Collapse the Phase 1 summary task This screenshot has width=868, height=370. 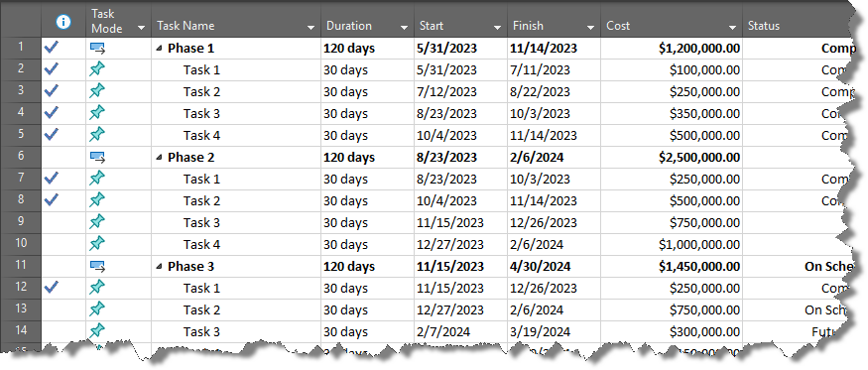pyautogui.click(x=160, y=49)
